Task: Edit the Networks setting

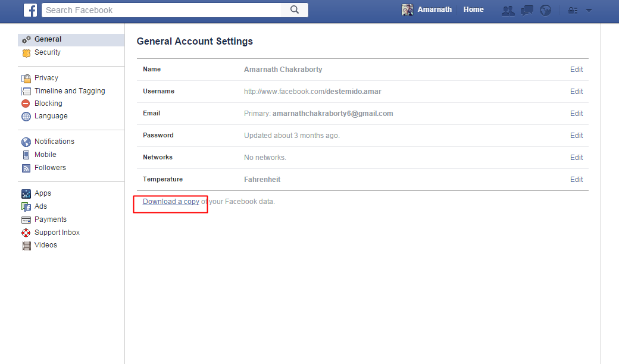Action: 576,158
